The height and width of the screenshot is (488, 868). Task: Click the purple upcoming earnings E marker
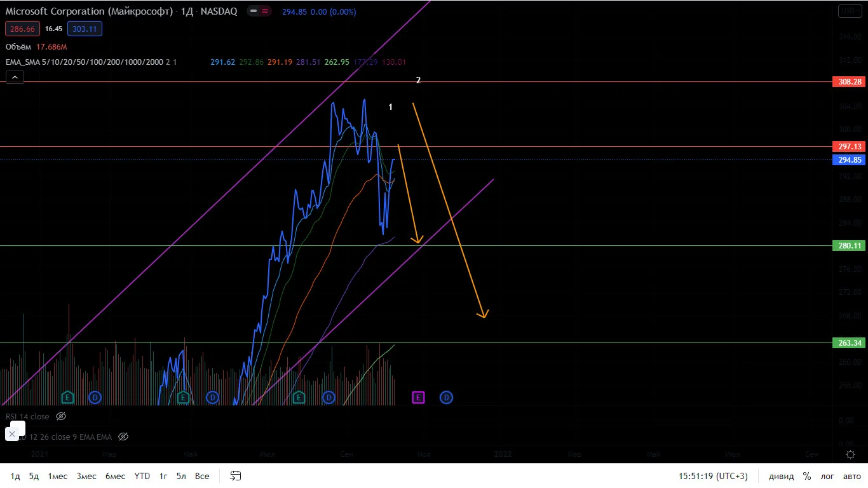(x=418, y=398)
